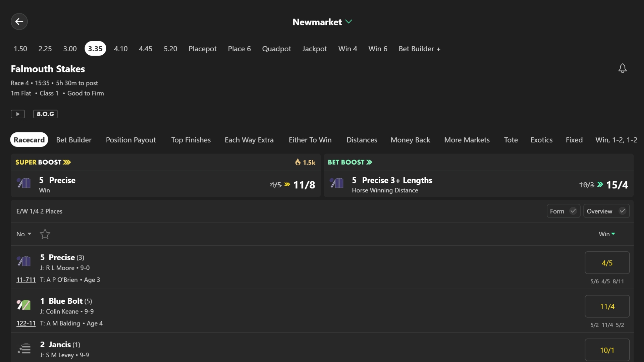The image size is (644, 362).
Task: Switch to the Money Back tab
Action: (411, 140)
